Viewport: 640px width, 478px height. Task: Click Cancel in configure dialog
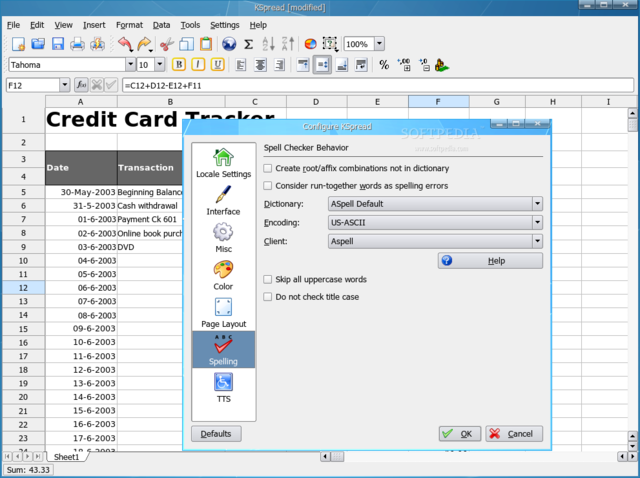click(514, 434)
